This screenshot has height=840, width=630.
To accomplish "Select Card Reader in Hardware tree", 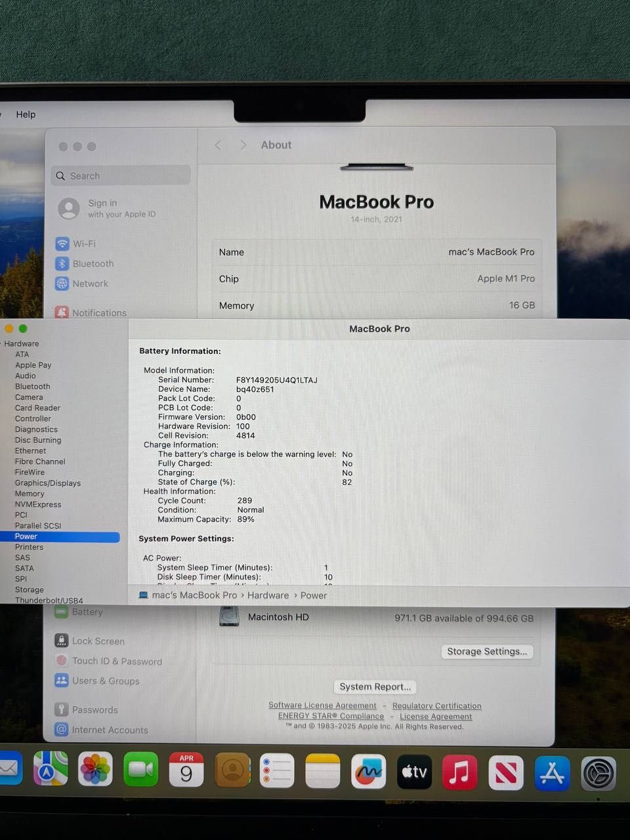I will click(37, 408).
